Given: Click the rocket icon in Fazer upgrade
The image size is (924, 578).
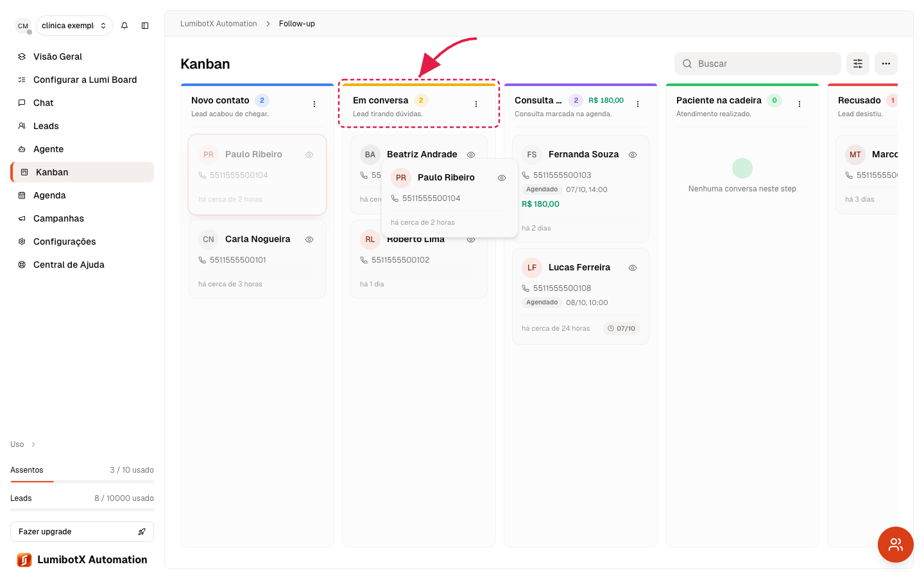Looking at the screenshot, I should (142, 532).
